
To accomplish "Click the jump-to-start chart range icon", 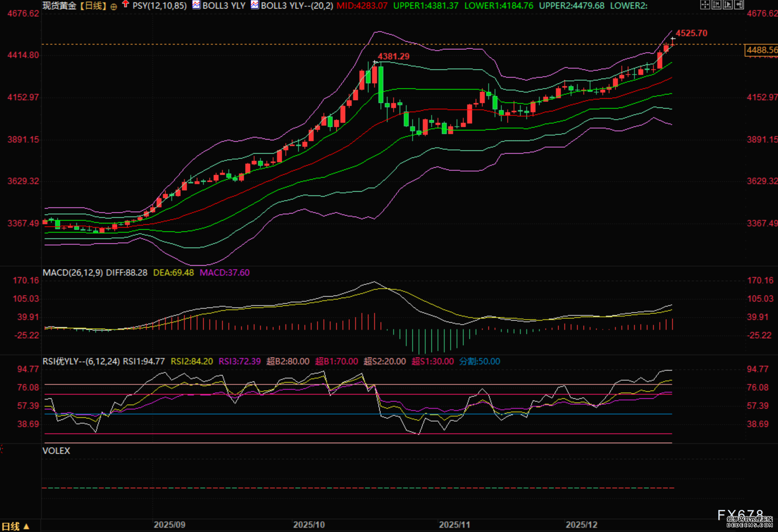I will 716,5.
